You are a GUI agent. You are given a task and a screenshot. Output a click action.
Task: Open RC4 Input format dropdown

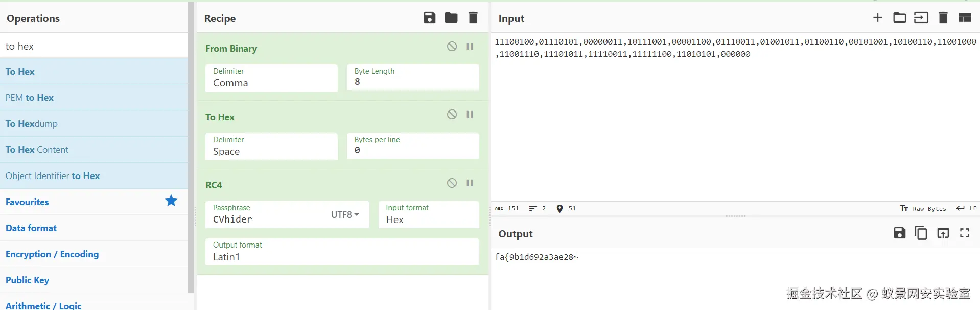(429, 215)
